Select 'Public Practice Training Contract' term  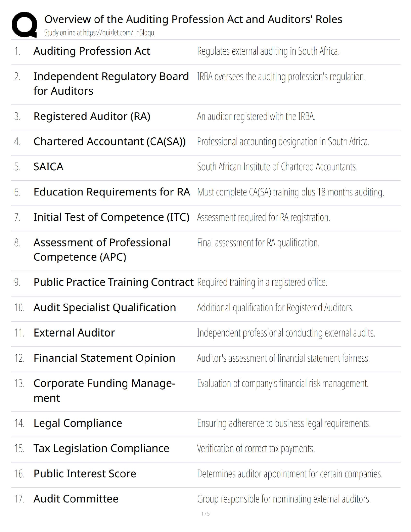(x=113, y=282)
